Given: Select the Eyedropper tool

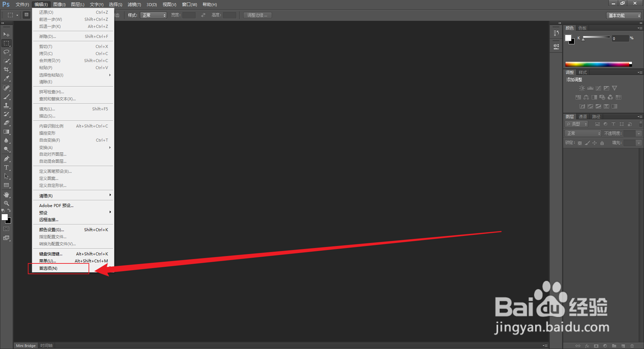Looking at the screenshot, I should (x=6, y=78).
